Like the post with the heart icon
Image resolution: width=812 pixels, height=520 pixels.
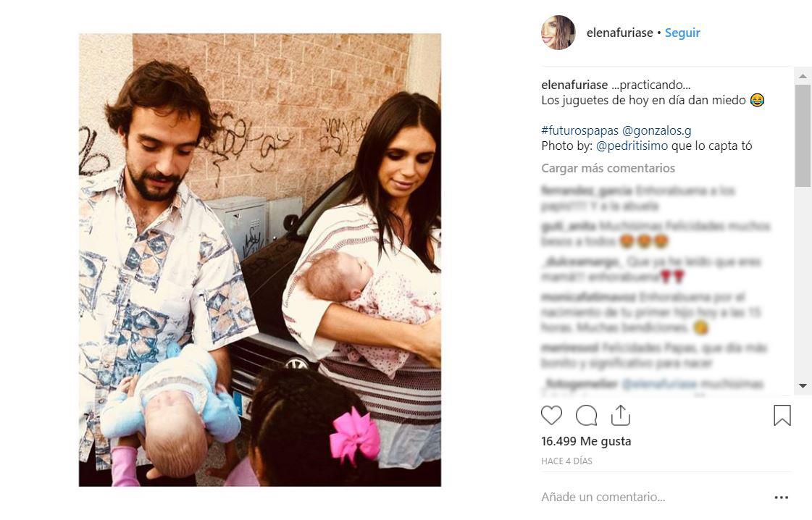(551, 416)
